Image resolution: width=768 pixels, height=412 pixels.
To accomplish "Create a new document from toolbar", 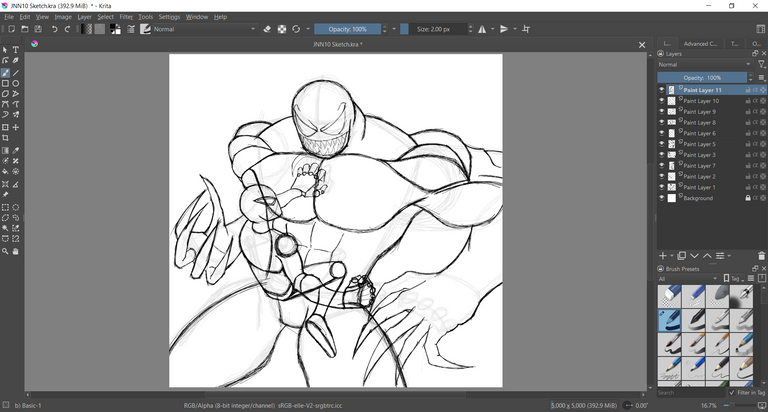I will click(x=12, y=29).
